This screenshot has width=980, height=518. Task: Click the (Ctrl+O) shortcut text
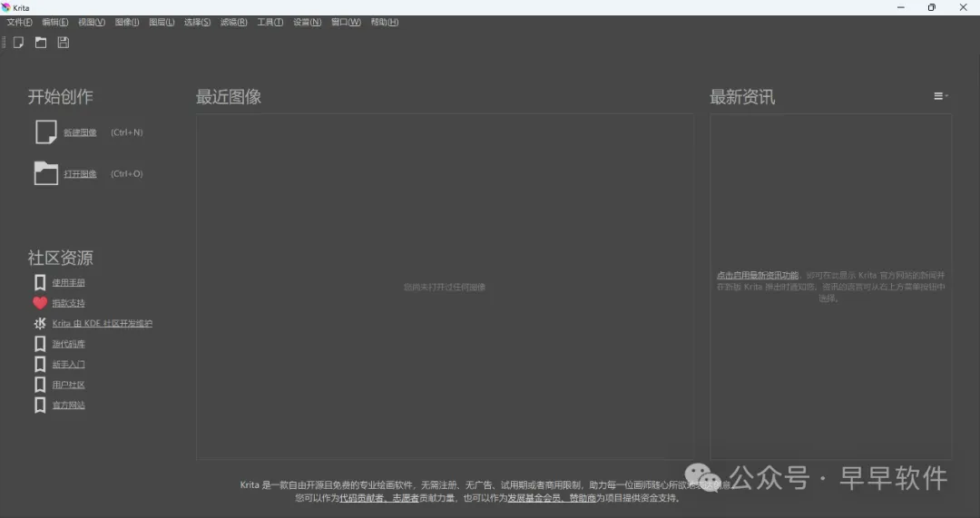click(x=127, y=173)
